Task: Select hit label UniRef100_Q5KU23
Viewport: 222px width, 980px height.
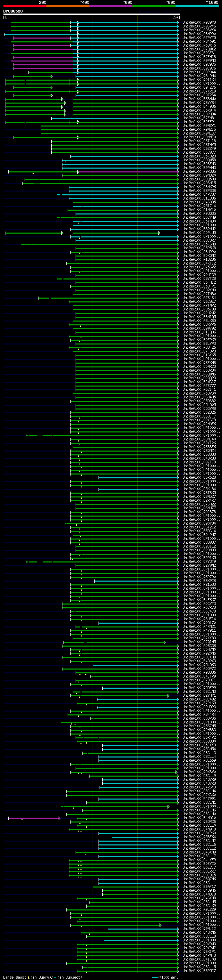Action: [199, 156]
